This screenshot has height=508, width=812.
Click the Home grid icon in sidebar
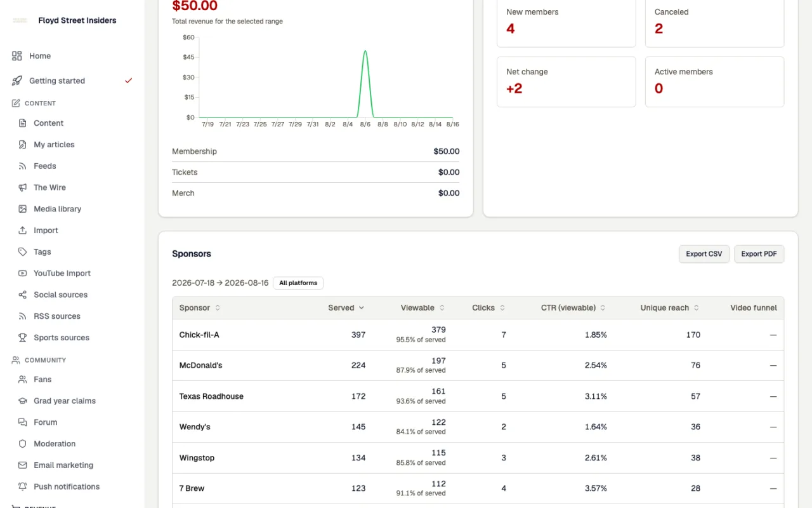pos(17,56)
